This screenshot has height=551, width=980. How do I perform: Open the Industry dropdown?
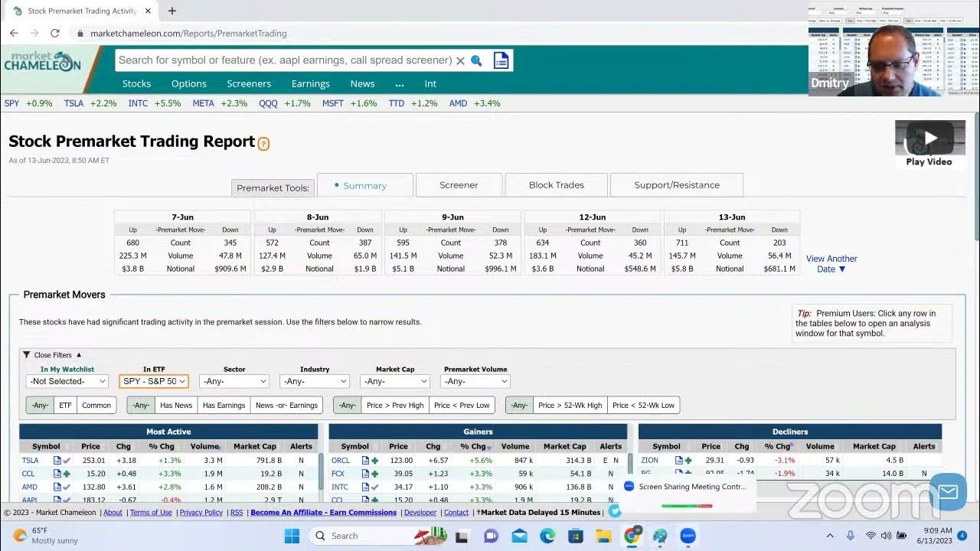coord(315,381)
